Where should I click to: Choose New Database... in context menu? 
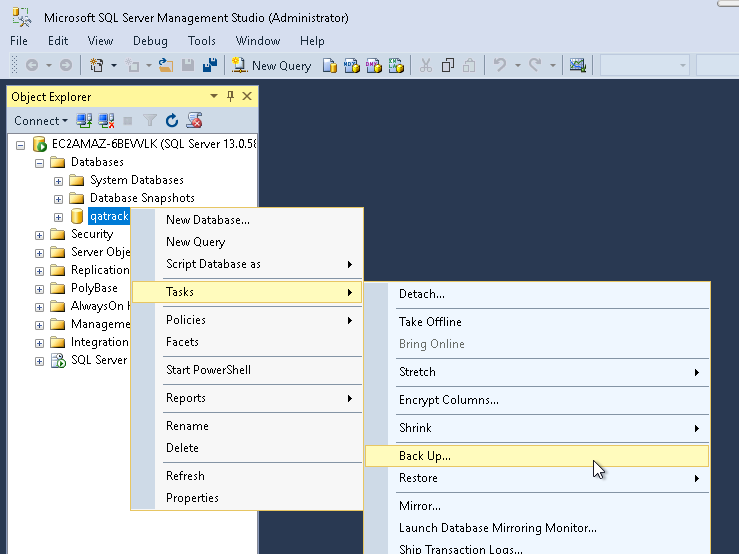pos(247,220)
